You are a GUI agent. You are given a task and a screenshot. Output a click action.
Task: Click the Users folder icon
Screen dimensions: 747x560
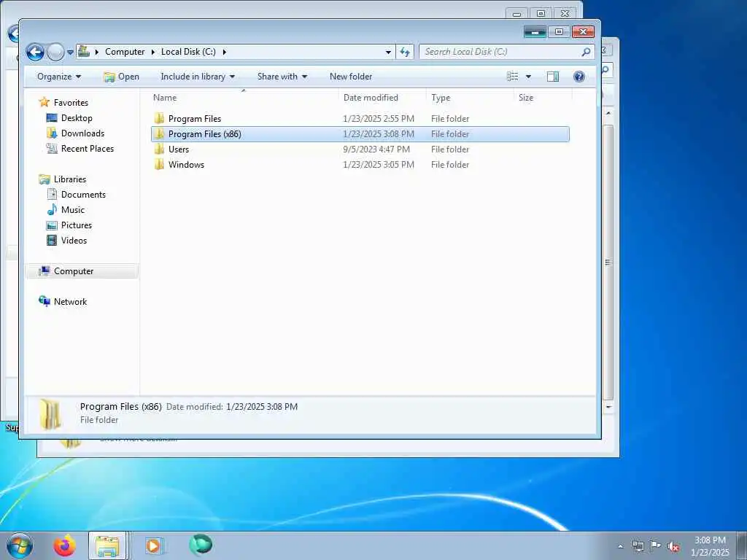tap(159, 149)
